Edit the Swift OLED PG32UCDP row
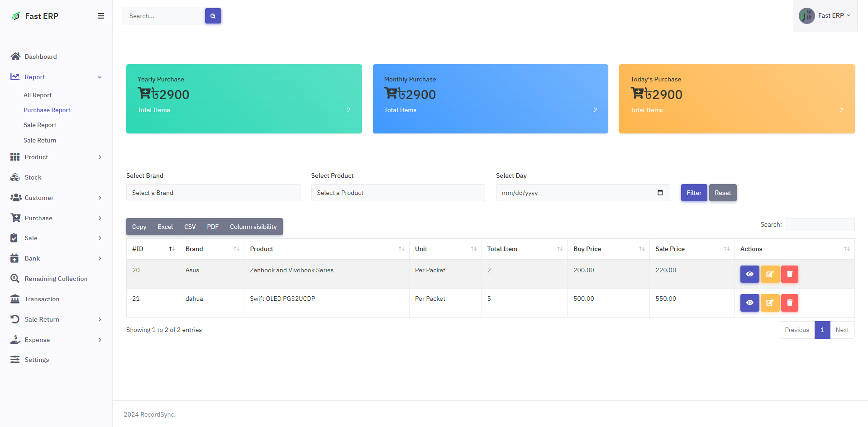Screen dimensions: 868x427 769,303
